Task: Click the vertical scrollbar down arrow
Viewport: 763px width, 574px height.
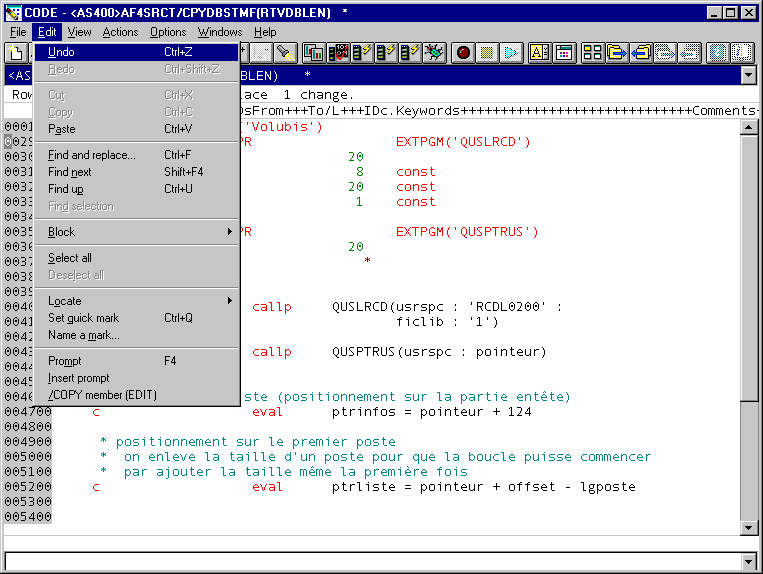Action: pyautogui.click(x=747, y=527)
